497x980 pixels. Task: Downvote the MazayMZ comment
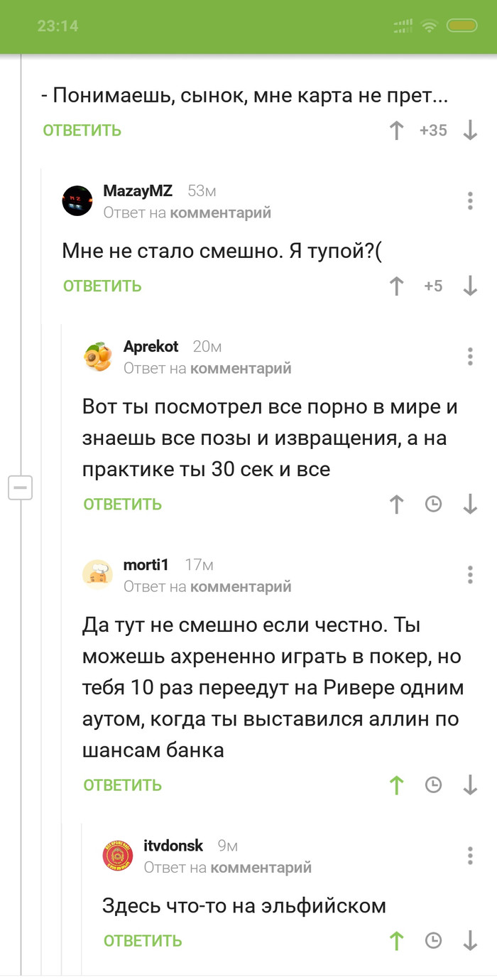469,286
